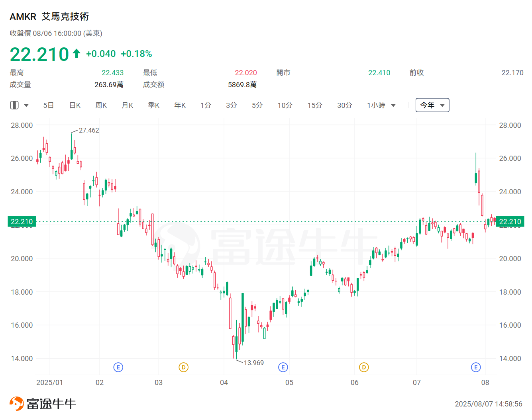
Task: Select the 年K period
Action: click(180, 105)
